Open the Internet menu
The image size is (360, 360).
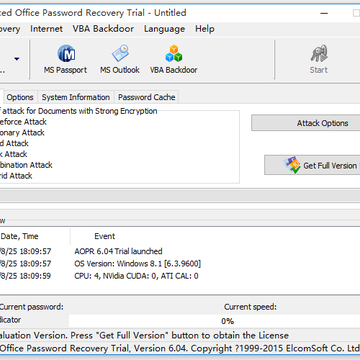[46, 29]
